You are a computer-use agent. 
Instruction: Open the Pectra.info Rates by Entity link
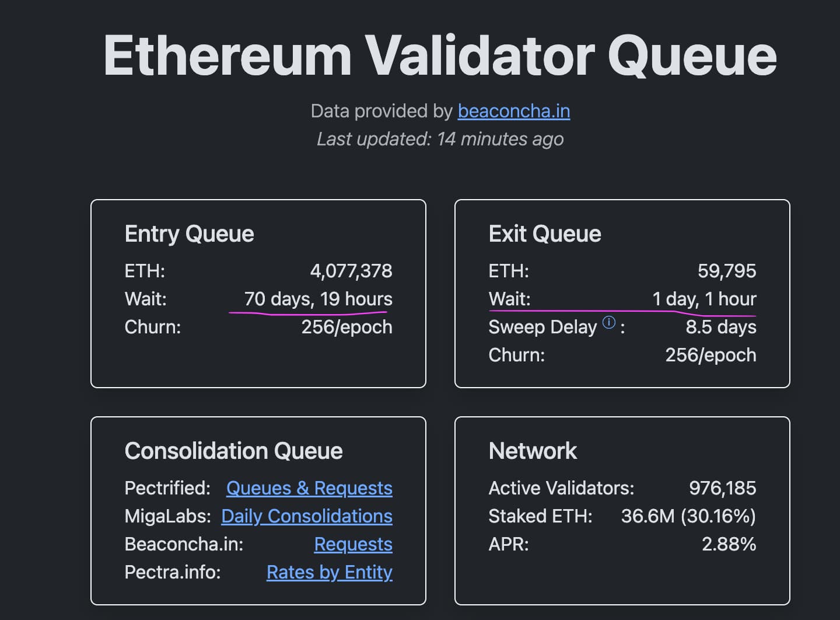coord(329,572)
